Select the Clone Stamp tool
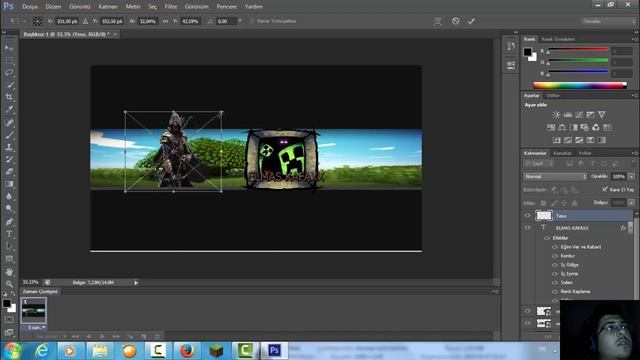This screenshot has height=360, width=640. point(9,147)
